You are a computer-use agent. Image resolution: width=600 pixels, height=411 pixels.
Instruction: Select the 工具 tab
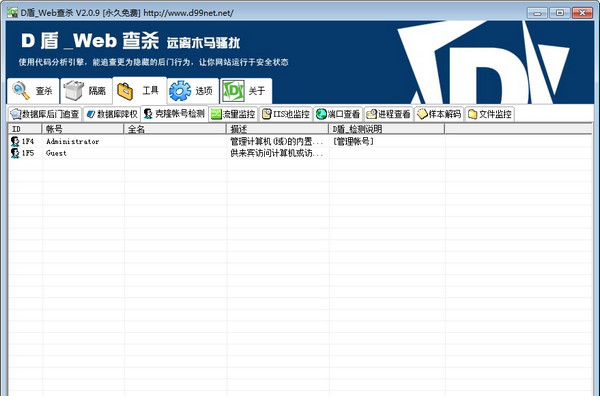click(140, 90)
